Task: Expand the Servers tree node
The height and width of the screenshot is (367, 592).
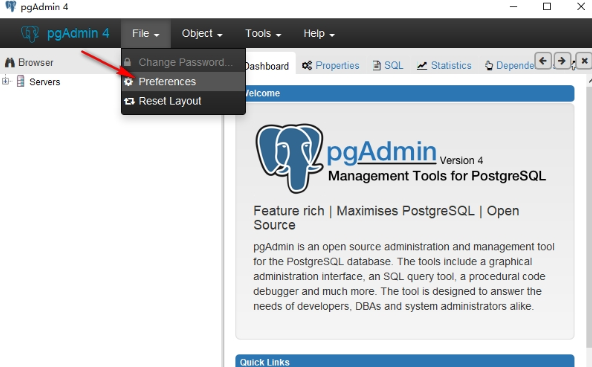Action: [6, 81]
